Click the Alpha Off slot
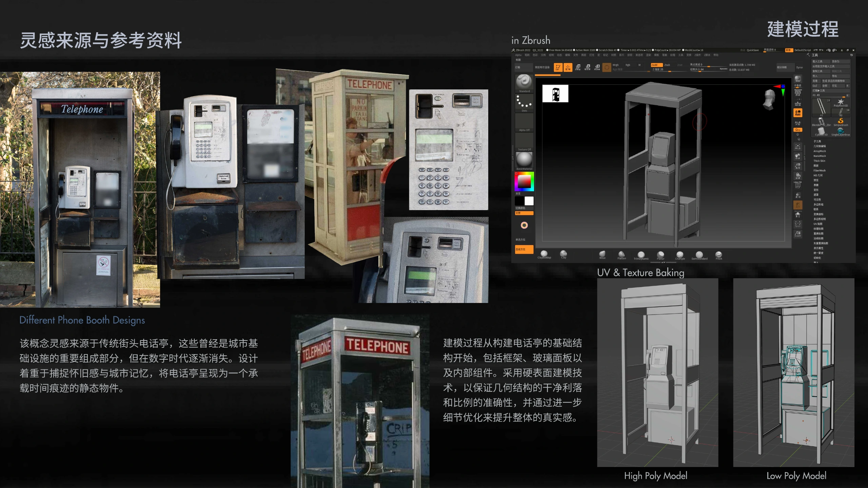This screenshot has height=488, width=868. (x=524, y=122)
